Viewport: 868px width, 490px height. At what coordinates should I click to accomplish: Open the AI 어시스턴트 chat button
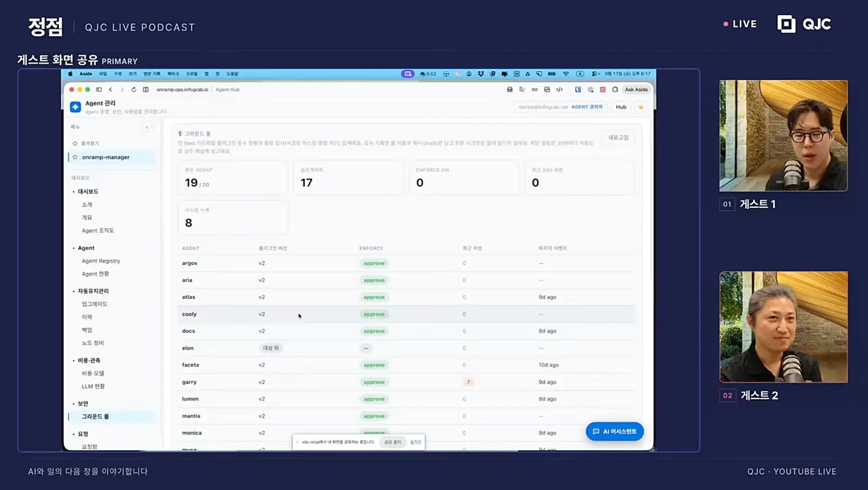point(615,431)
